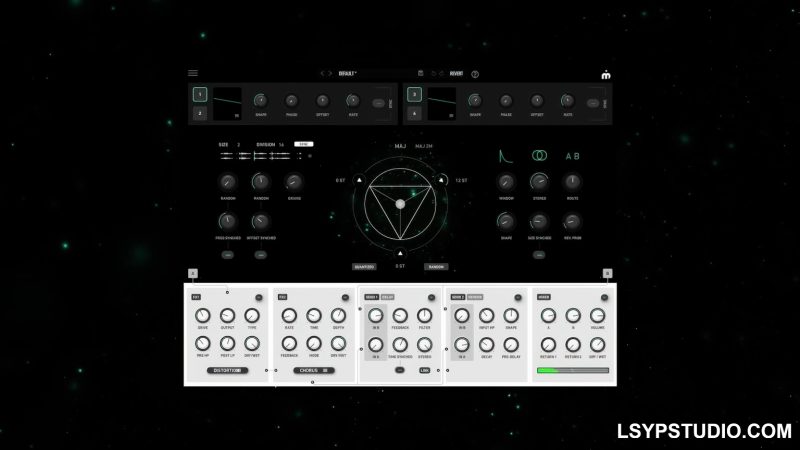Select modulator slot 1

click(200, 94)
